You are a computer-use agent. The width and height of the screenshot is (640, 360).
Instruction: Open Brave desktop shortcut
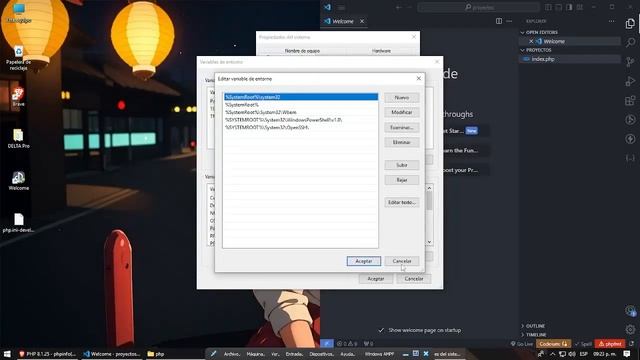click(18, 97)
